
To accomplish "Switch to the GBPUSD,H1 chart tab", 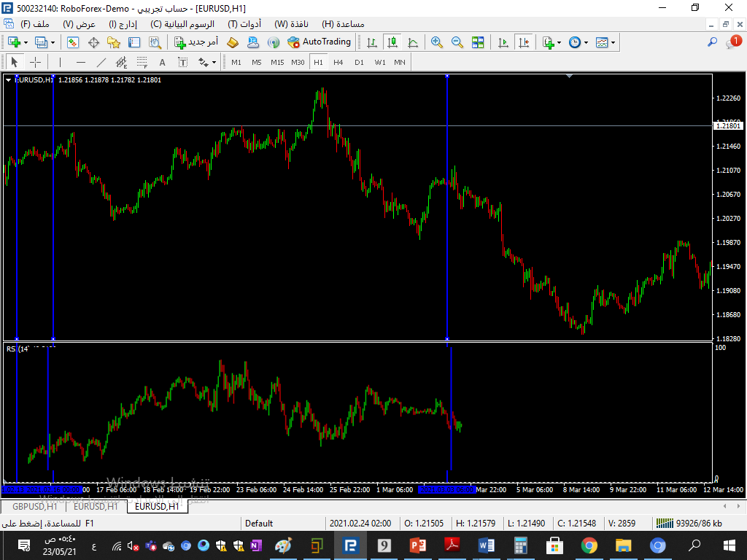I will 34,506.
